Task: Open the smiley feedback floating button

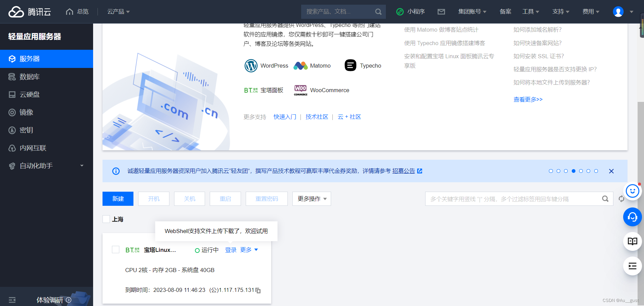Action: coord(632,191)
